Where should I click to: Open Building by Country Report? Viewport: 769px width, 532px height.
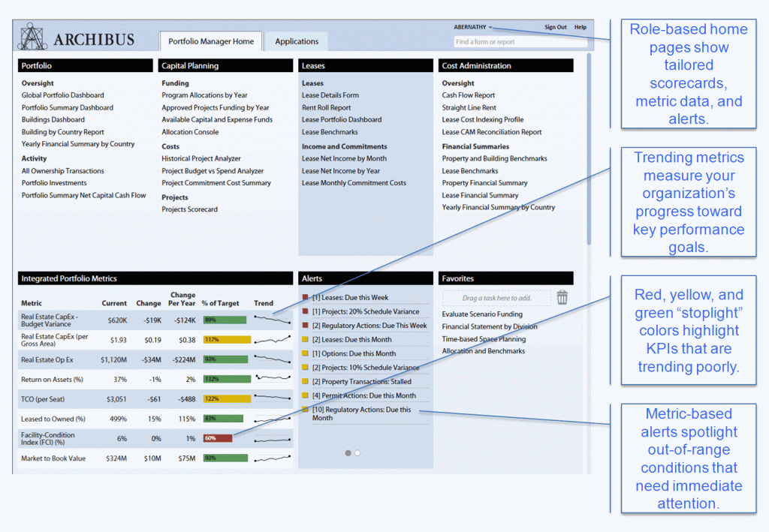(x=63, y=132)
